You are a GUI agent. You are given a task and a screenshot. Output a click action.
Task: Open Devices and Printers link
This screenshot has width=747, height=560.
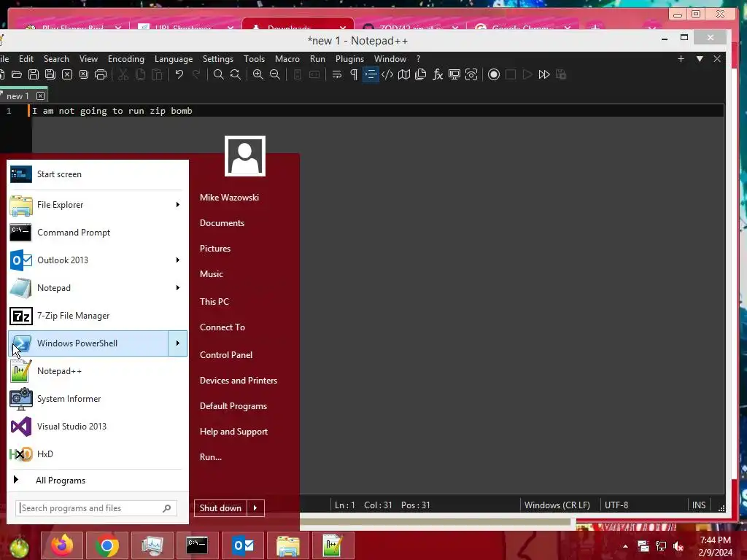239,381
